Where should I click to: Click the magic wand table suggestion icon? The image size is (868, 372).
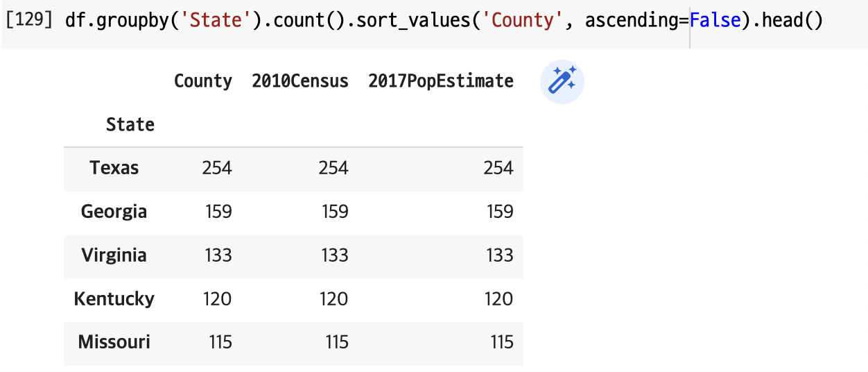click(x=562, y=82)
